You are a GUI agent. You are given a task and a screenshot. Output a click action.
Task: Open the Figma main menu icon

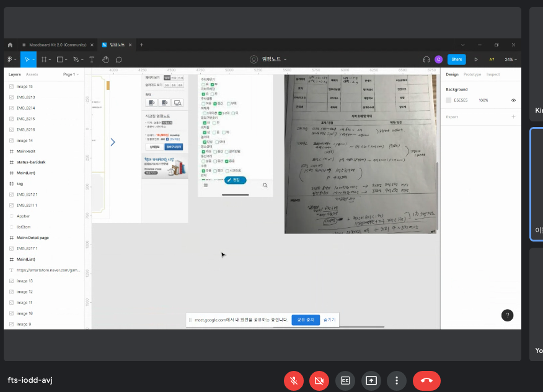(x=10, y=59)
